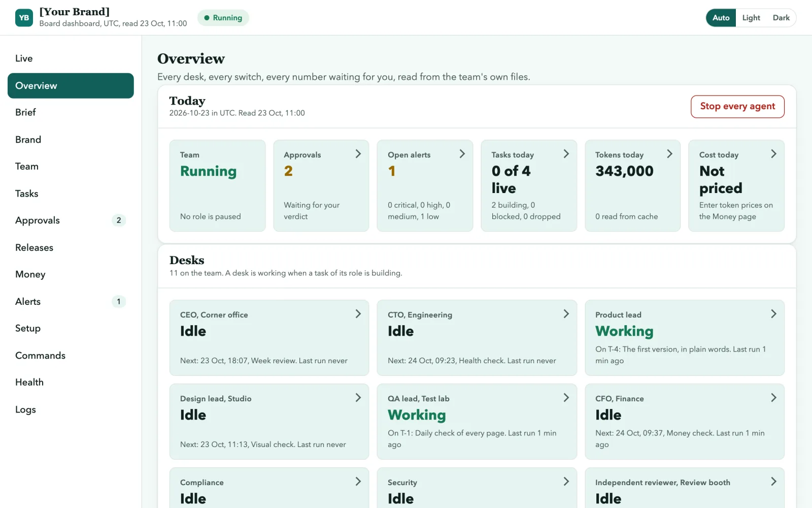Click Open alerts value 1
This screenshot has width=812, height=508.
pyautogui.click(x=392, y=171)
